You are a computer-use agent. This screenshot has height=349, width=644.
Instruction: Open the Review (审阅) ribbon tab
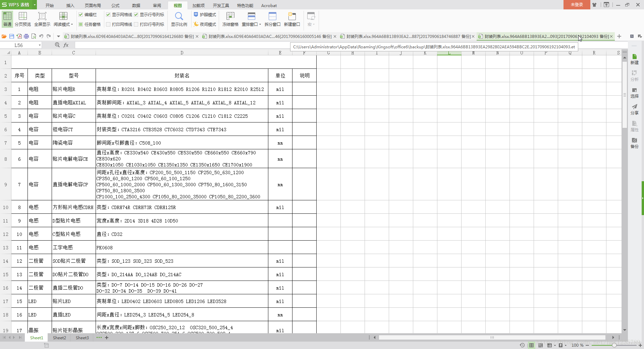tap(157, 5)
